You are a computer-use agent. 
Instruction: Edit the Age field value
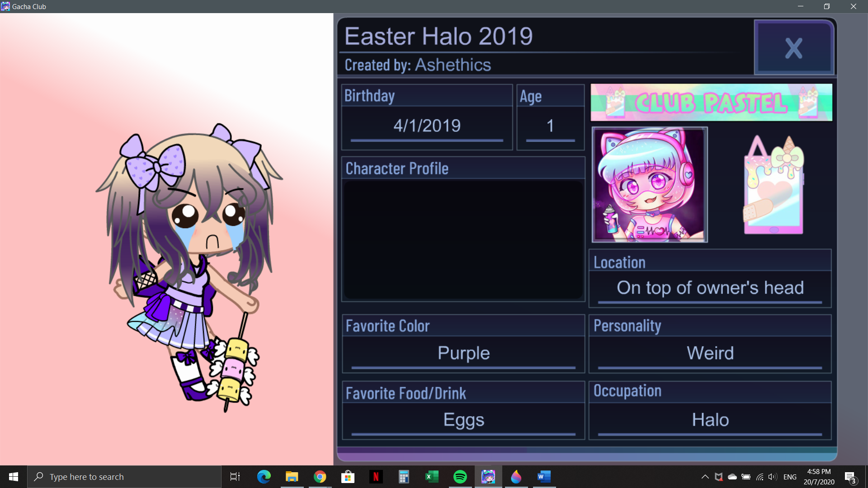(x=550, y=126)
